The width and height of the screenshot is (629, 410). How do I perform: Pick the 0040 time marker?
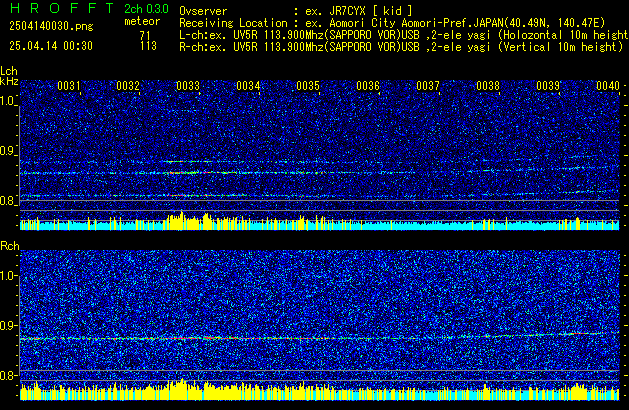tap(608, 86)
